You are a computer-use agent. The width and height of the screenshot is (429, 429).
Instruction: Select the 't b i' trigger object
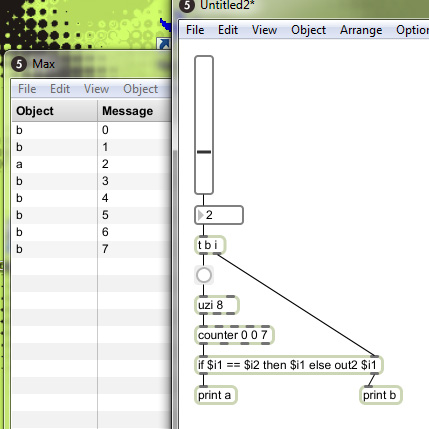[x=210, y=245]
